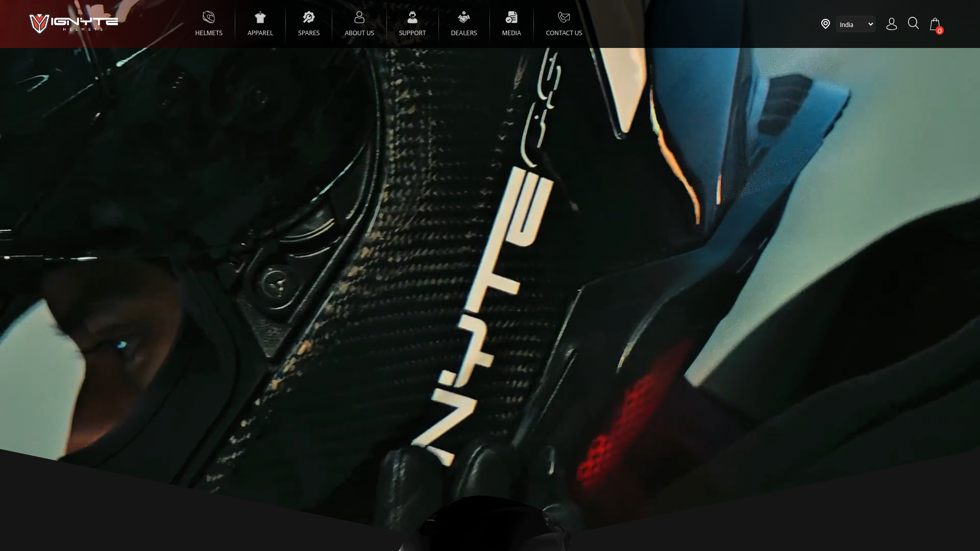Go to the Contact Us page

[564, 33]
